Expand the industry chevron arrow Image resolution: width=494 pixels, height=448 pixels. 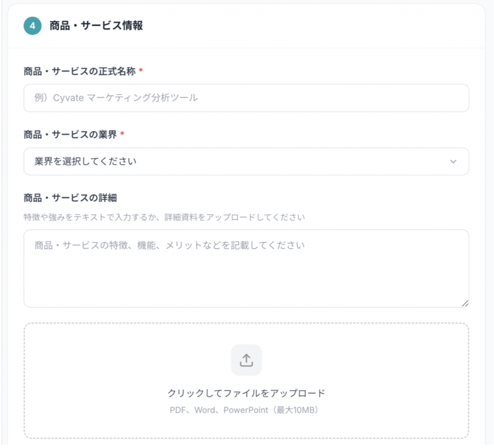point(453,162)
